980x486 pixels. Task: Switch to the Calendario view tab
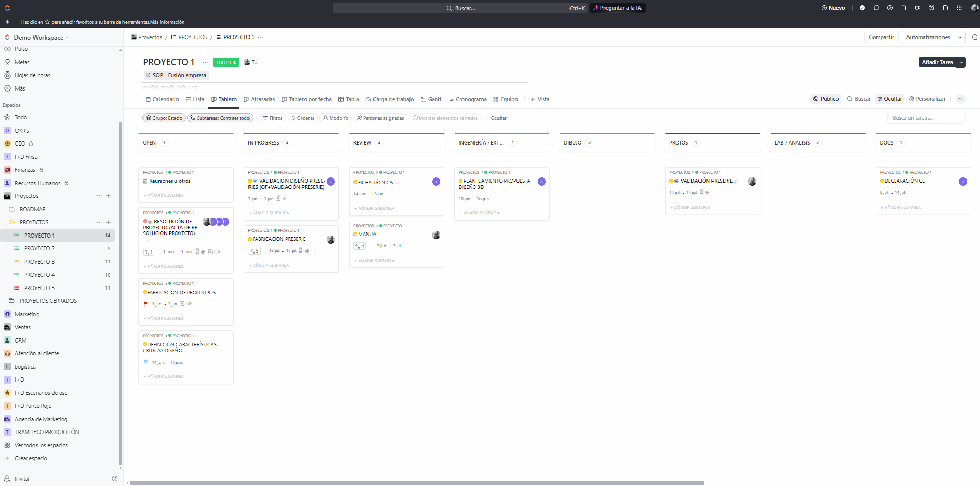tap(163, 99)
